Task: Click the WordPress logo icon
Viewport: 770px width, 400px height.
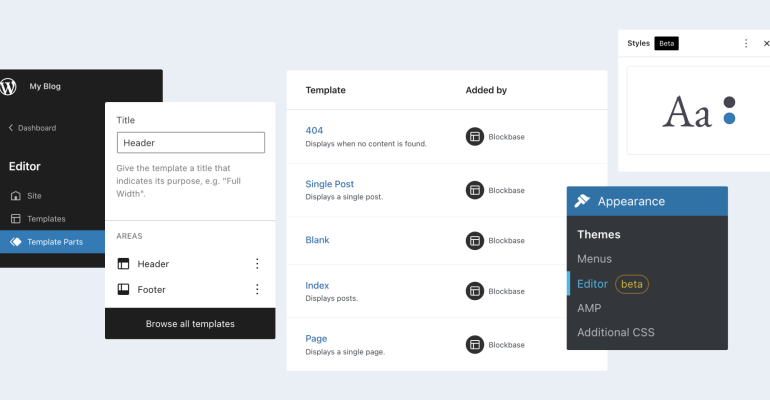Action: tap(9, 86)
